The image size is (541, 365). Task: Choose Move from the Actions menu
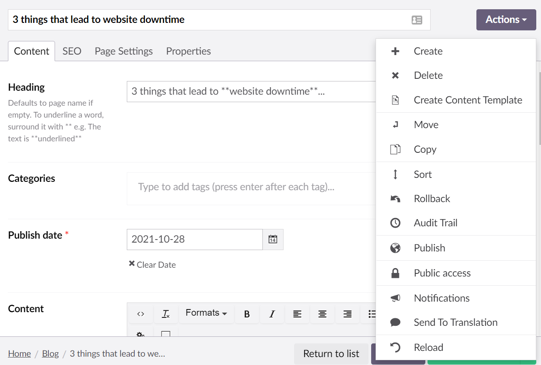click(456, 125)
